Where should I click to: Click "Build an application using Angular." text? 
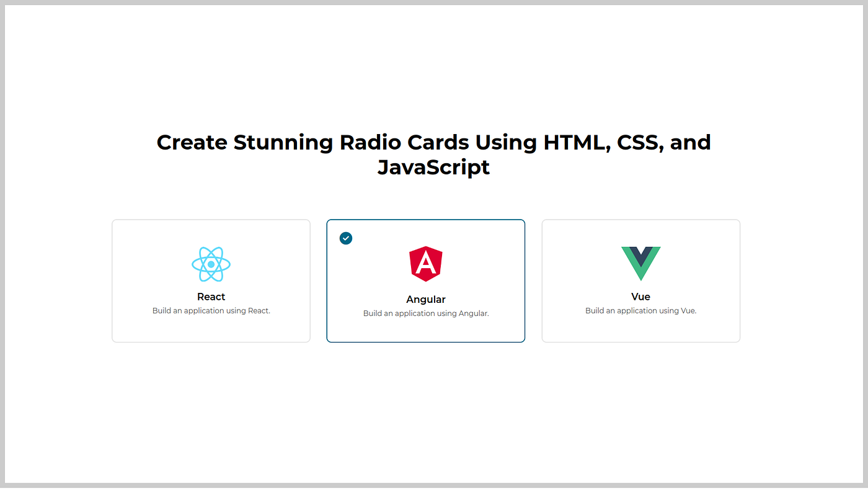426,313
